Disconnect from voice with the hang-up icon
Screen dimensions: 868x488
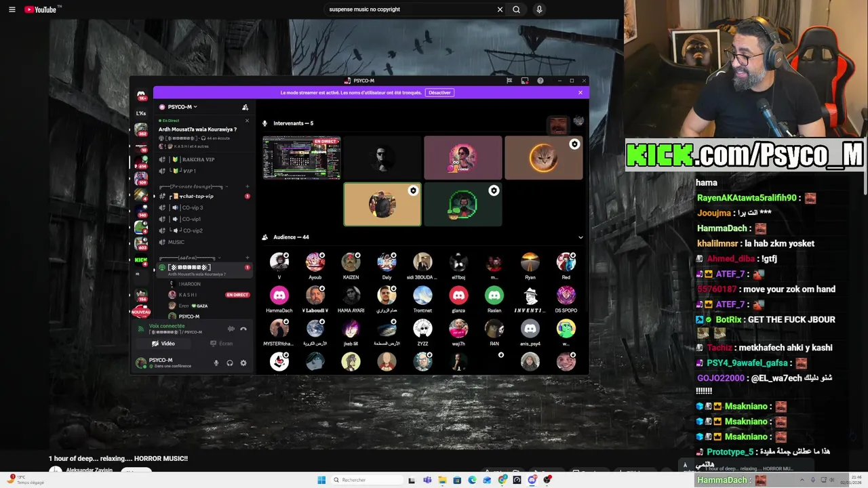point(243,329)
